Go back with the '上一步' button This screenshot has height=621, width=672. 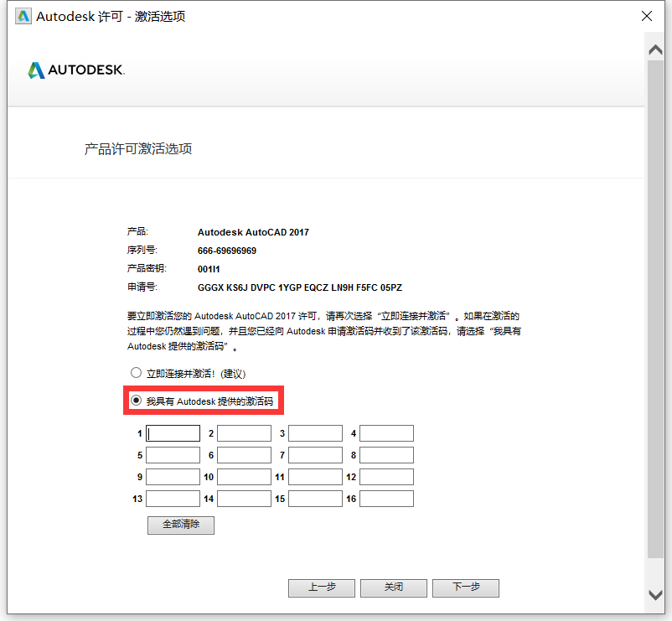[322, 588]
